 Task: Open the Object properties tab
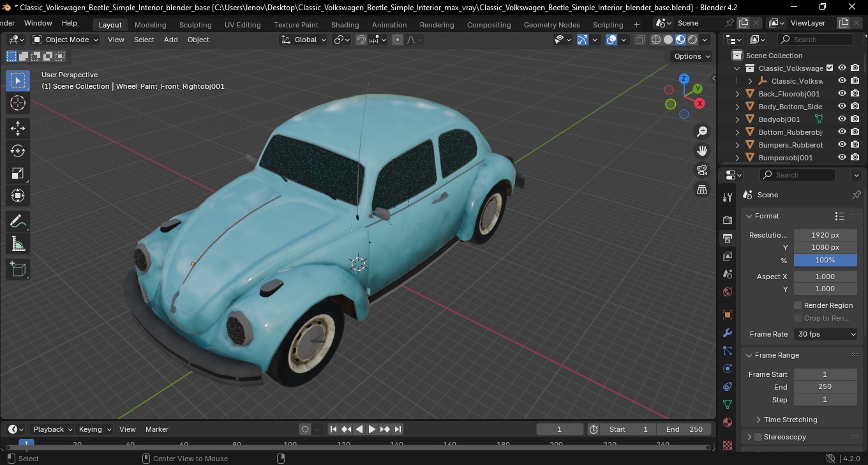pos(727,315)
